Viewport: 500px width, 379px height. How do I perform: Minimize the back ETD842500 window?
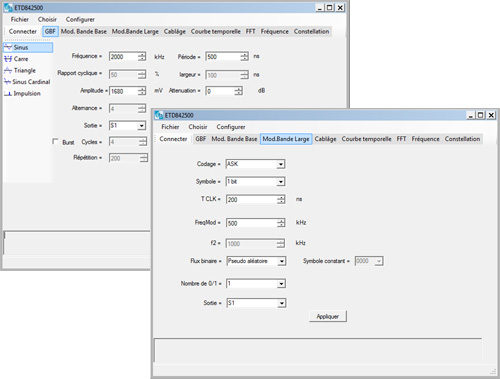[x=320, y=7]
